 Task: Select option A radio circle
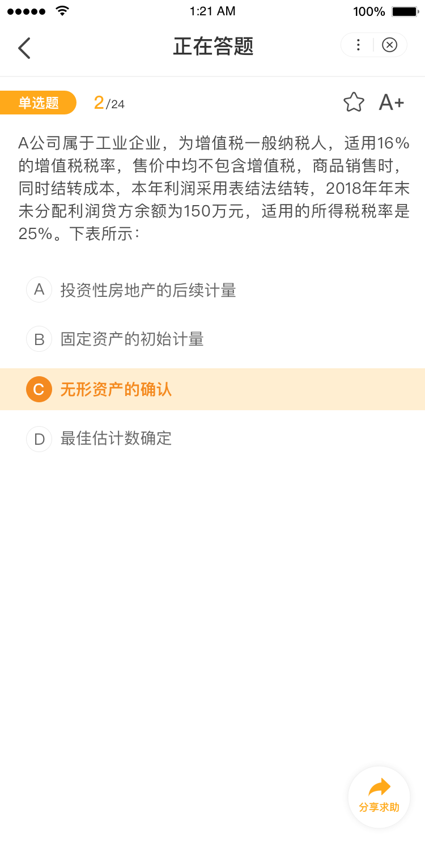39,290
